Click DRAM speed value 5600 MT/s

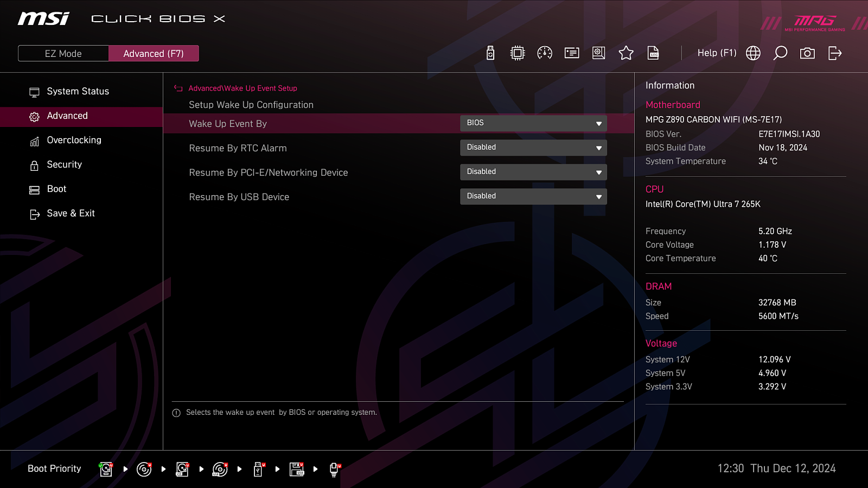point(778,316)
